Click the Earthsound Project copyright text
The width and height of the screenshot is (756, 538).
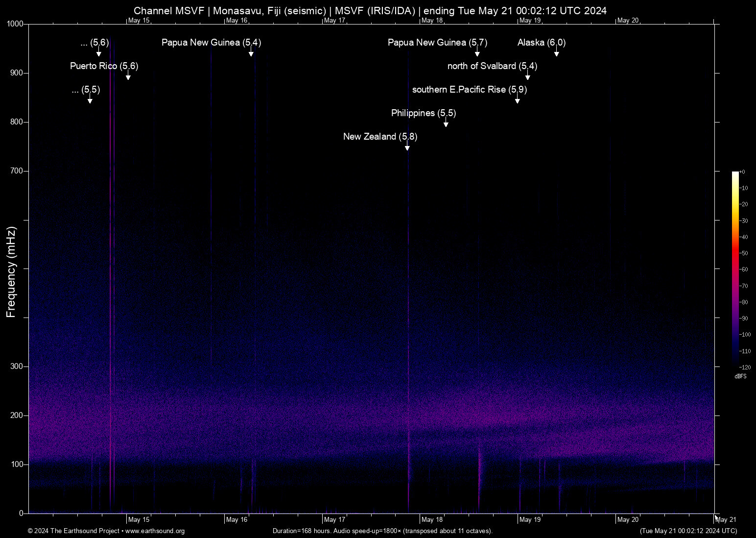(x=73, y=531)
